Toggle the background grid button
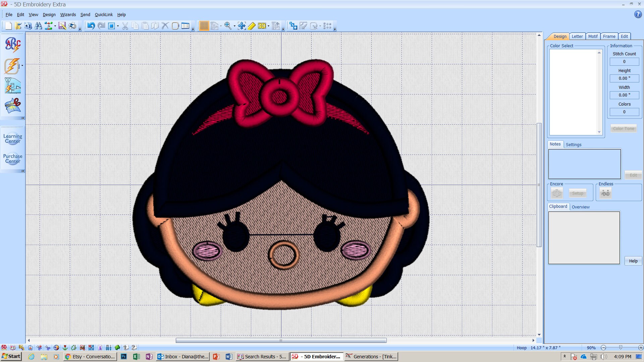This screenshot has width=644, height=362. [x=204, y=26]
